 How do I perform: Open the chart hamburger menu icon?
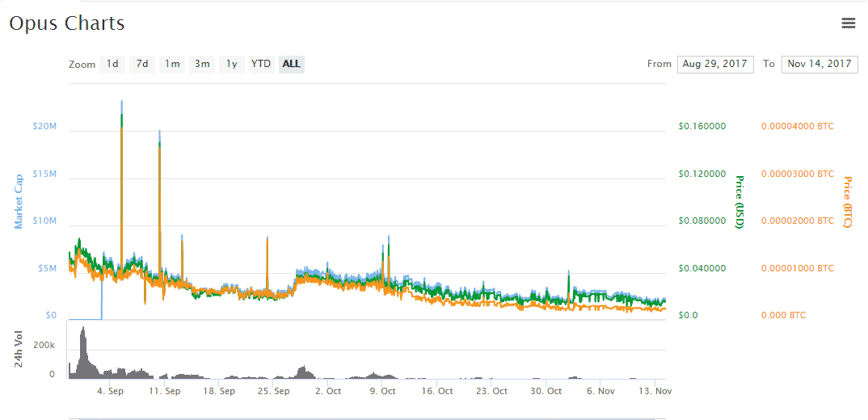click(x=848, y=23)
